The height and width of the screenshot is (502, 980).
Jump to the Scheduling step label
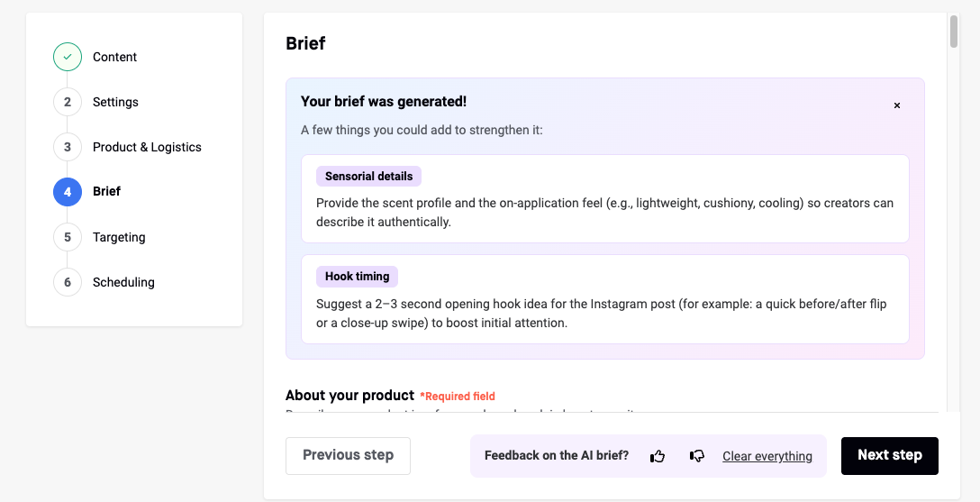coord(123,282)
